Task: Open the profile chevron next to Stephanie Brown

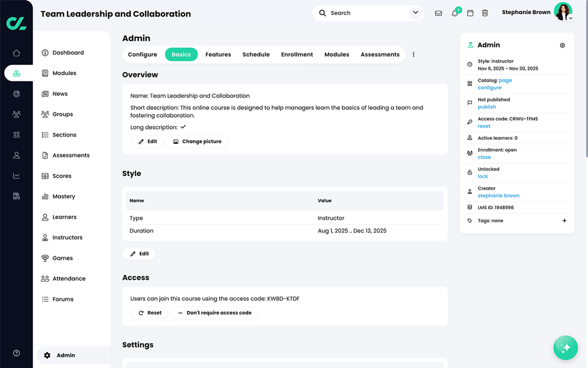Action: pyautogui.click(x=570, y=18)
